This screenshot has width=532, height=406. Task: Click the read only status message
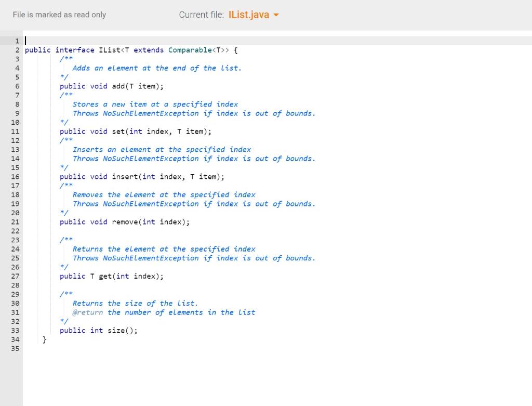[59, 15]
